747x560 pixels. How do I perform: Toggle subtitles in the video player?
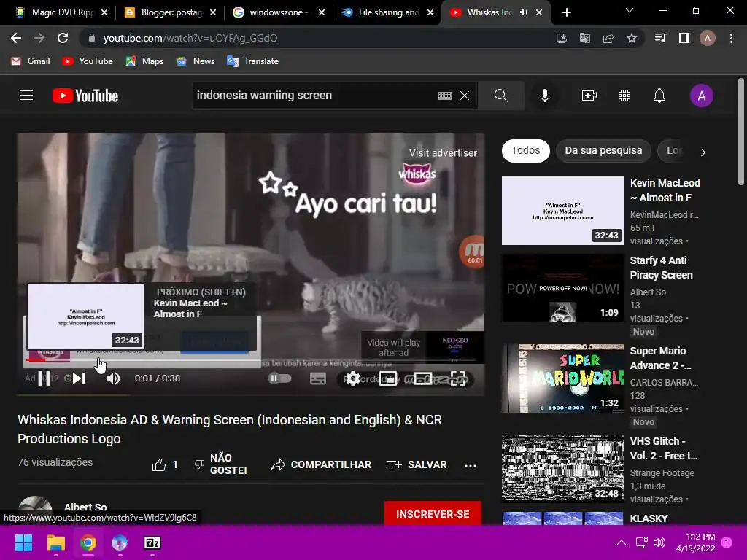pyautogui.click(x=318, y=378)
